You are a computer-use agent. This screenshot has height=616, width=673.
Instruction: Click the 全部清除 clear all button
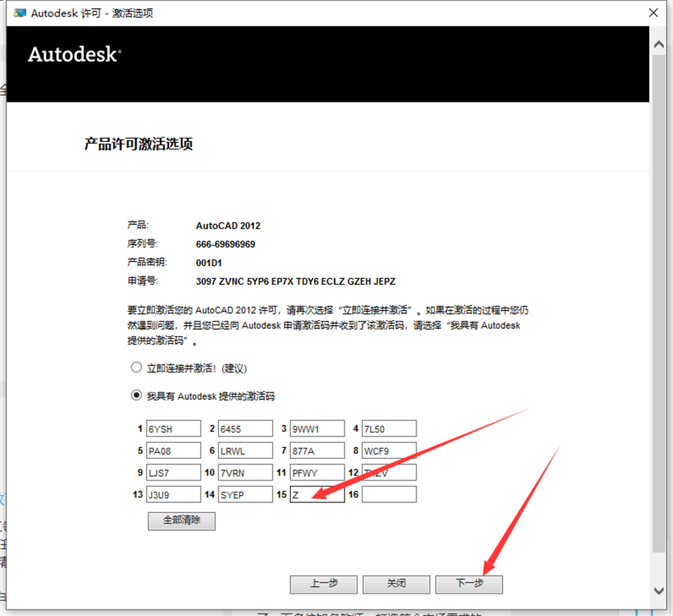(182, 521)
